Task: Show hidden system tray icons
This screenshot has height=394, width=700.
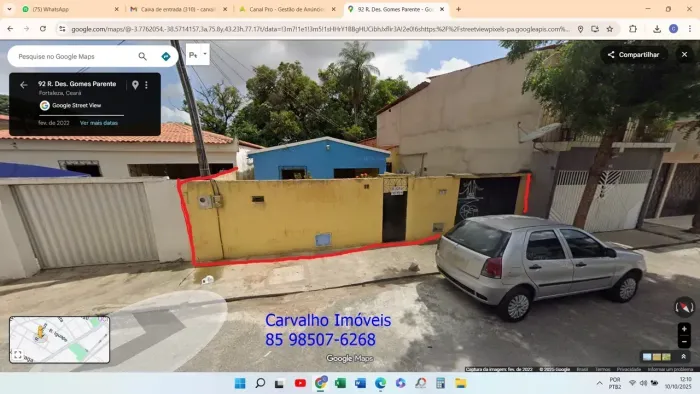Action: coord(599,383)
